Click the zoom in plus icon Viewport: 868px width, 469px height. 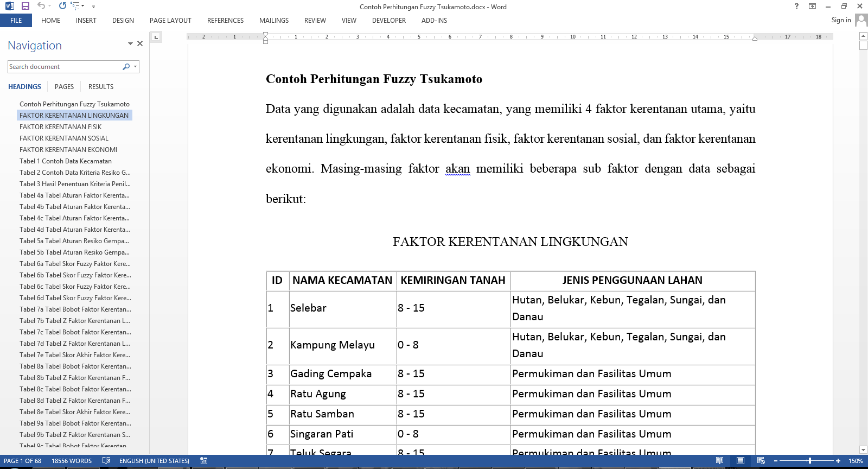(x=838, y=461)
